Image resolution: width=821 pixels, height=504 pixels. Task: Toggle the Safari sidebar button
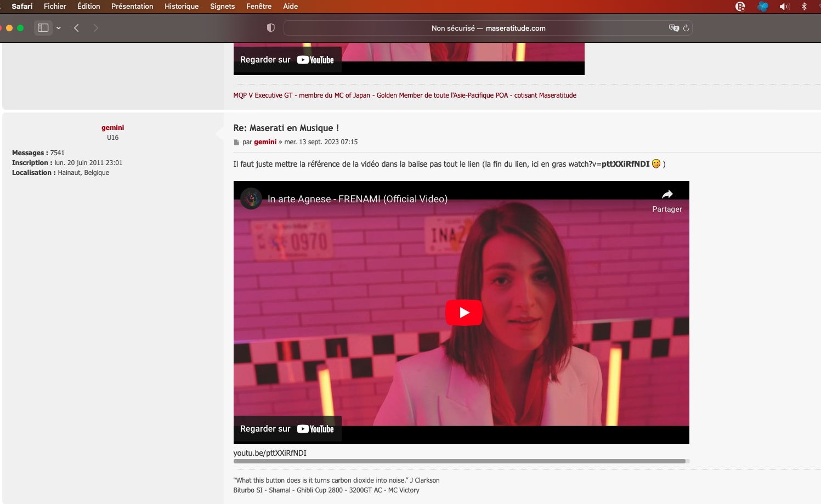pyautogui.click(x=43, y=28)
